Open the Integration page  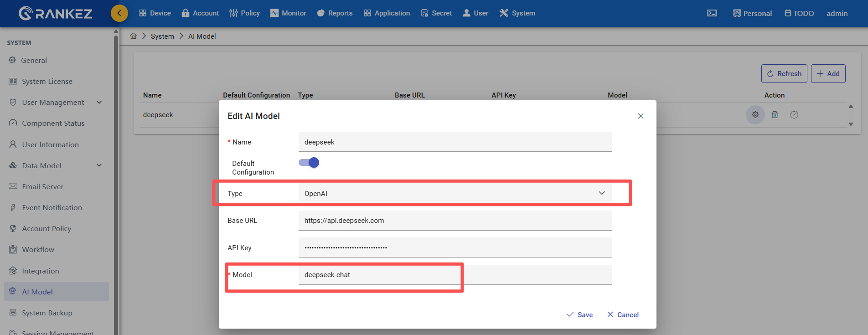pos(41,271)
